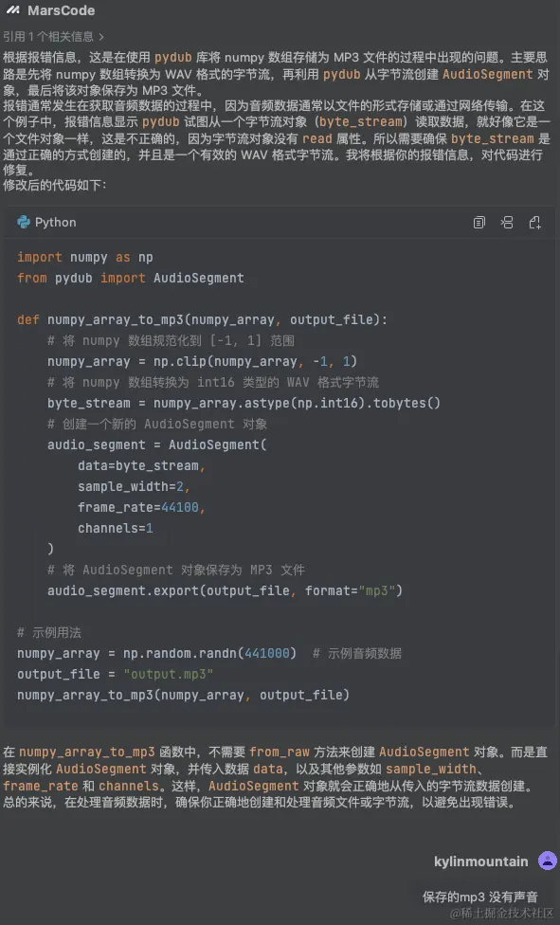Click the '修改后的代码如下:' text
Viewport: 560px width, 925px height.
[55, 185]
